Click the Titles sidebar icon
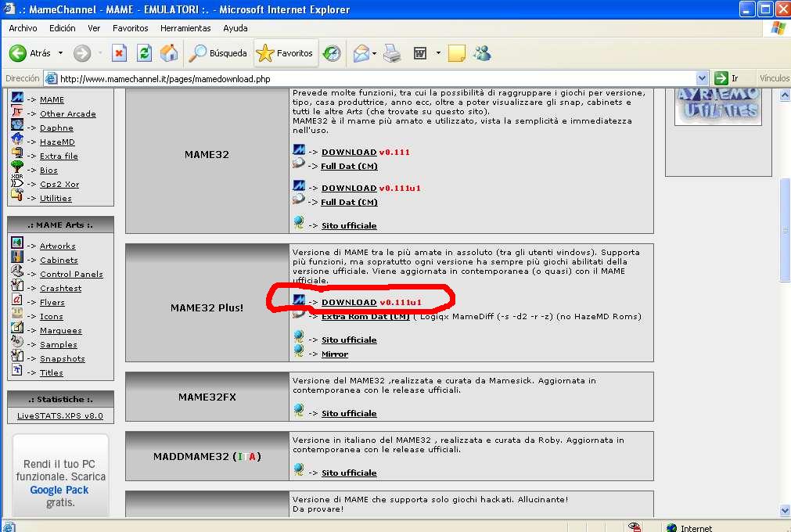This screenshot has width=791, height=532. tap(17, 370)
